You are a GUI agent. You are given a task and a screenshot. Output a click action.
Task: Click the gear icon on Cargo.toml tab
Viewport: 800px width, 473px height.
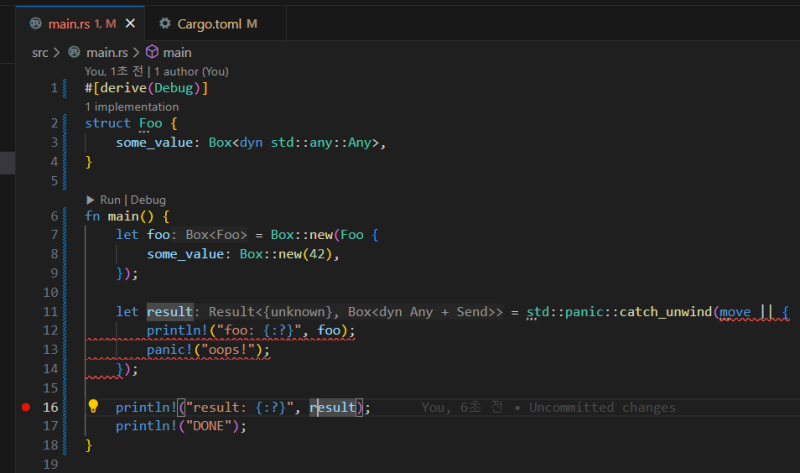(x=168, y=23)
